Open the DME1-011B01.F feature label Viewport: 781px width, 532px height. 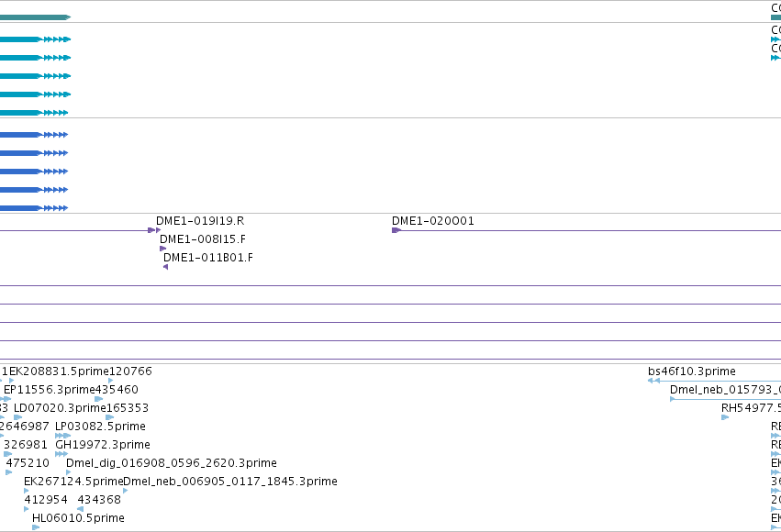[208, 258]
